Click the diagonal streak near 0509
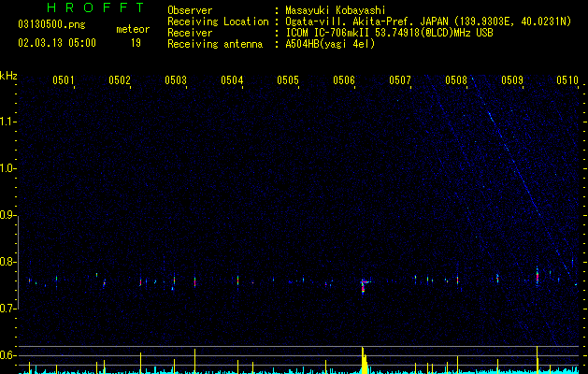 (521, 175)
